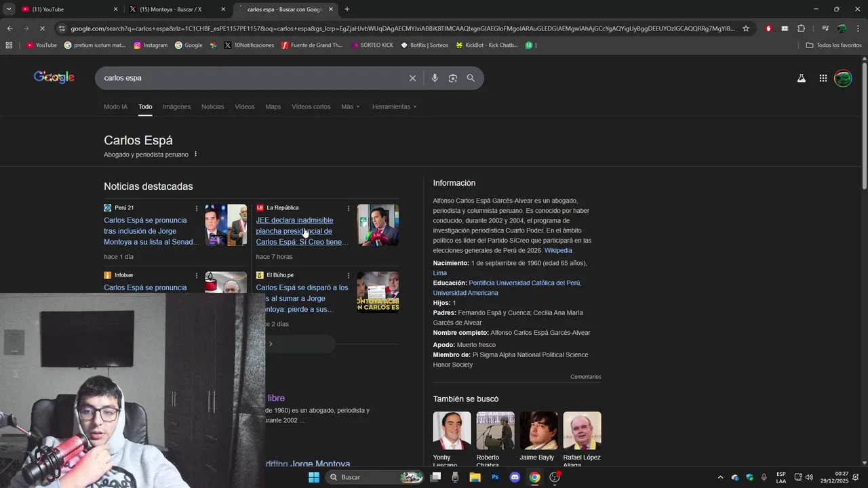Select the Noticias search tab
This screenshot has width=868, height=488.
212,107
